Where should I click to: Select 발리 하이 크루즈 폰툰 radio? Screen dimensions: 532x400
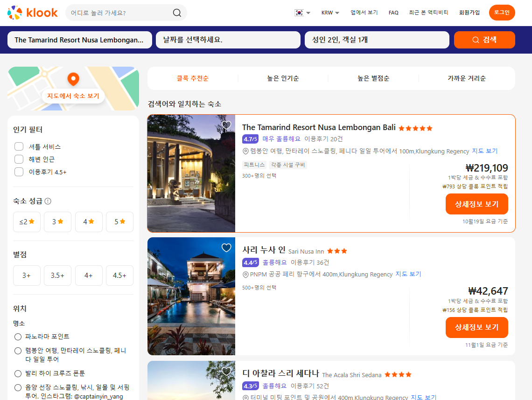(18, 373)
